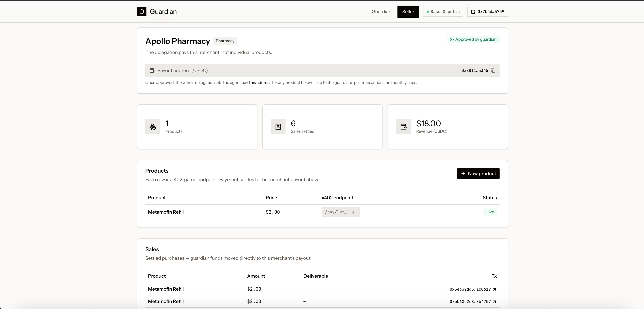The image size is (644, 309).
Task: Click payout address text 0x8B11…a345
Action: point(474,71)
